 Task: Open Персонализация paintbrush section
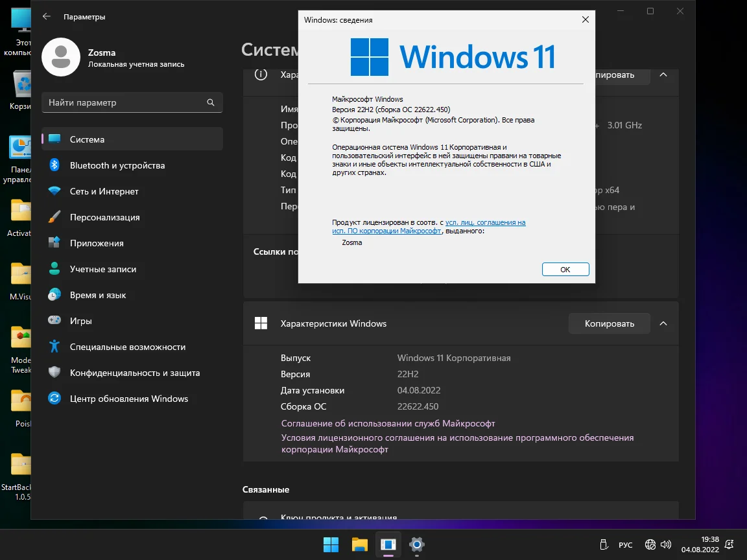[104, 217]
